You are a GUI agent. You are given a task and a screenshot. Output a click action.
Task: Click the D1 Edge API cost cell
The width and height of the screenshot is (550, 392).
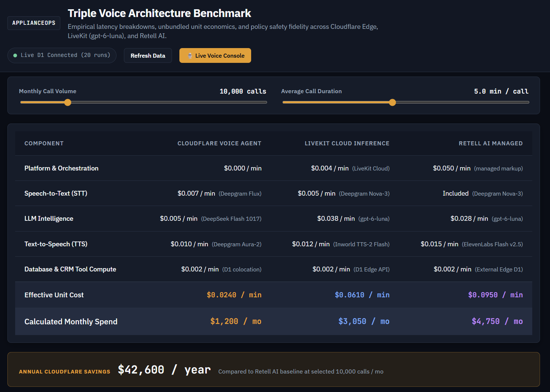coord(351,269)
